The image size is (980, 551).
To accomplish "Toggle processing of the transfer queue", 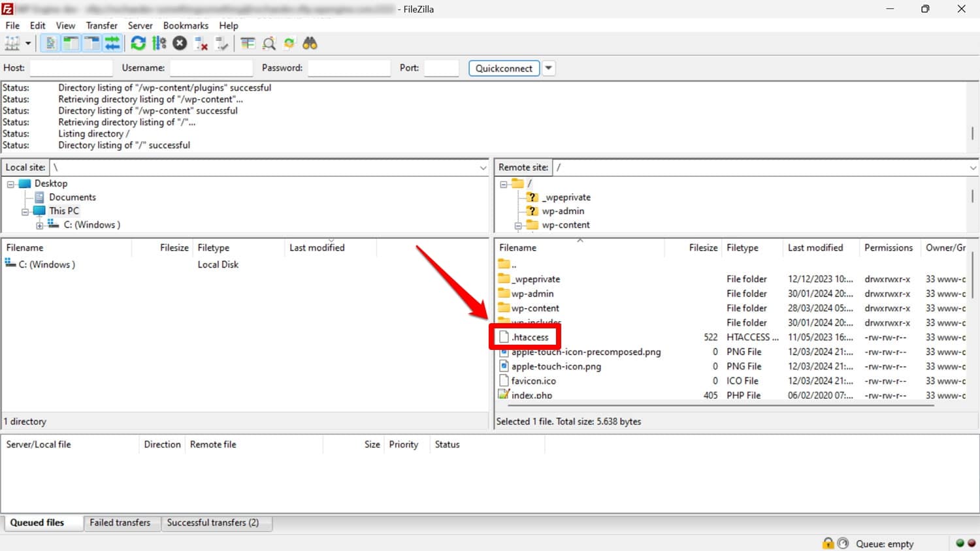I will tap(159, 44).
